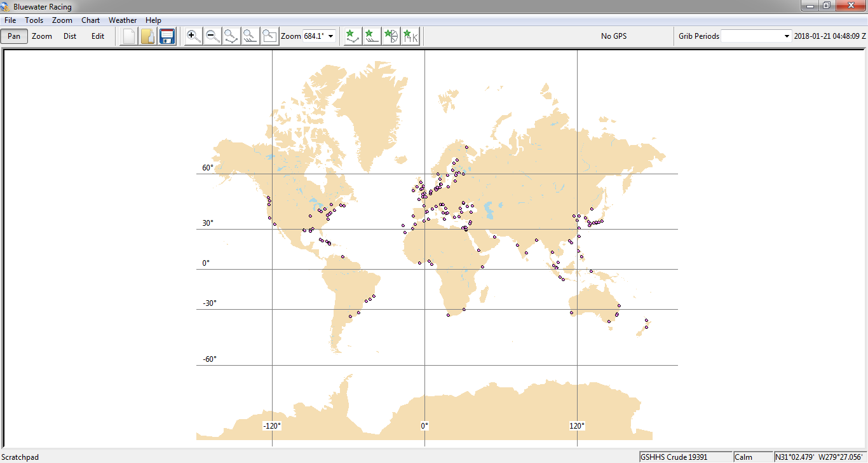Click the date time 2018-01-21 04:48:09 Z
Viewport: 868px width, 463px height.
[830, 36]
